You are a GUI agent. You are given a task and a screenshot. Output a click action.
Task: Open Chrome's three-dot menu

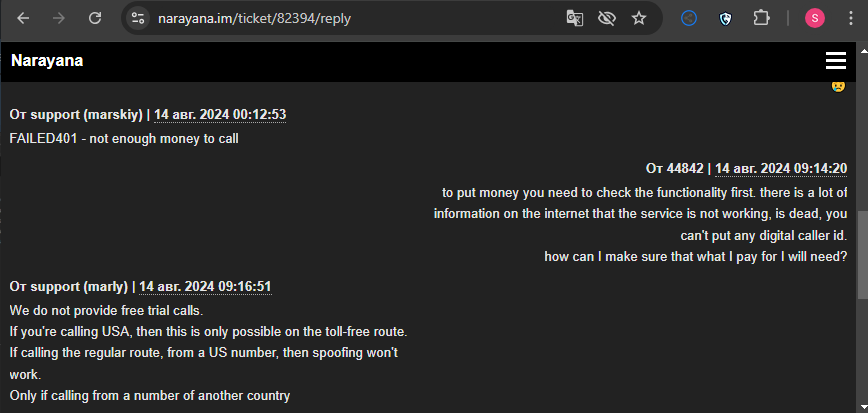[x=851, y=18]
